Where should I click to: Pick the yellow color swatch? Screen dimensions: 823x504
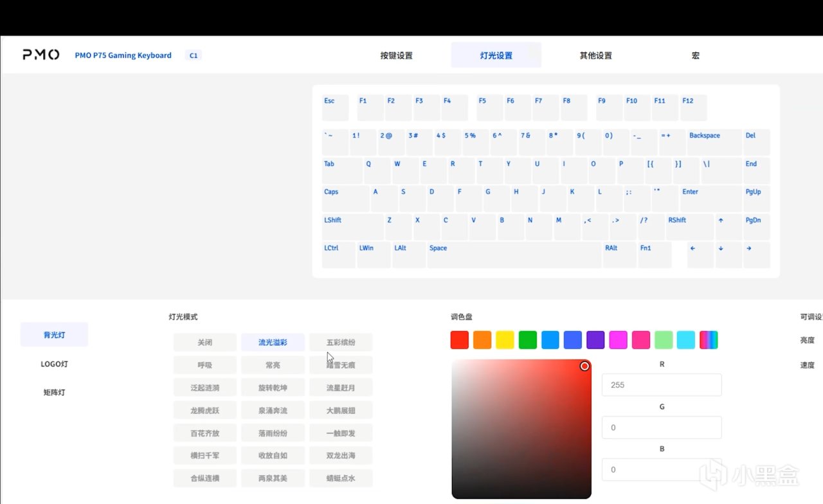pos(505,340)
